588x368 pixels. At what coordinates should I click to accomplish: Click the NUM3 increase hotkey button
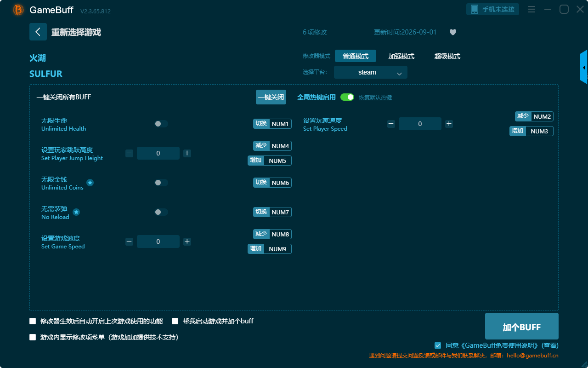[x=531, y=131]
